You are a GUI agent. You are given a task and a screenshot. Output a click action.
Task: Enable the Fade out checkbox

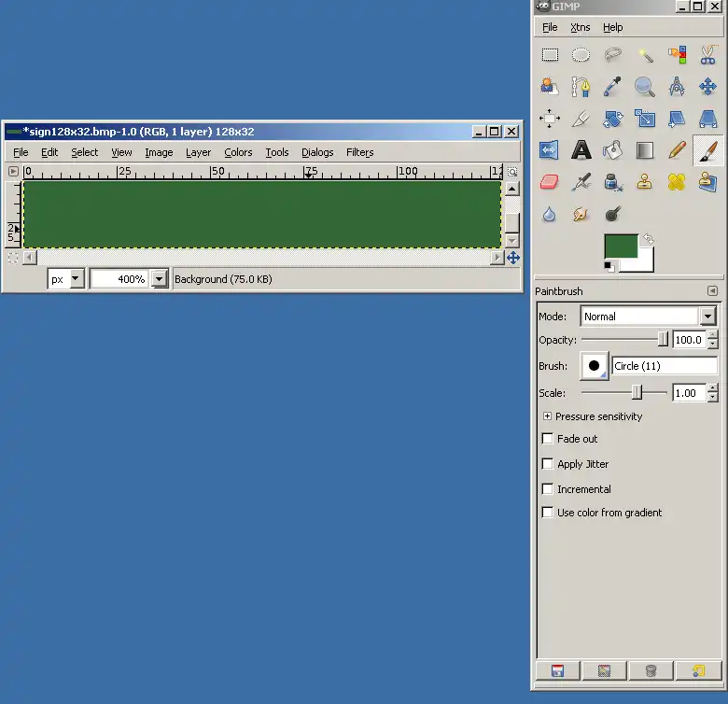pos(548,439)
